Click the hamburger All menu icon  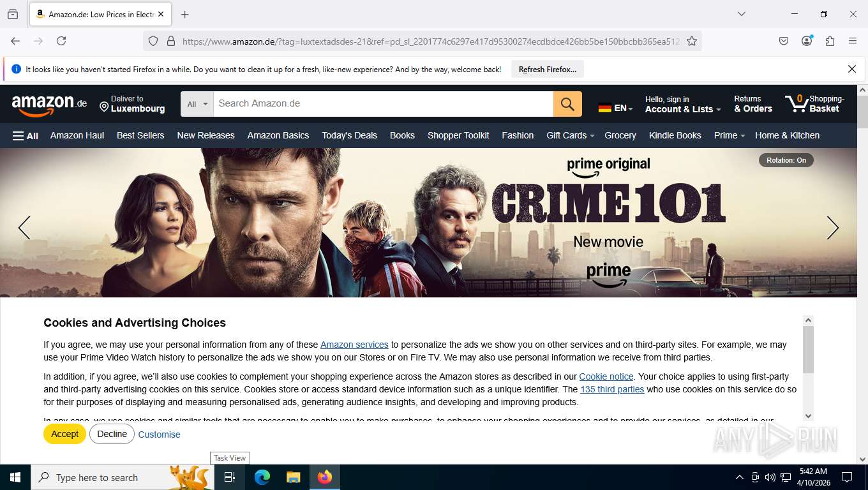tap(26, 135)
